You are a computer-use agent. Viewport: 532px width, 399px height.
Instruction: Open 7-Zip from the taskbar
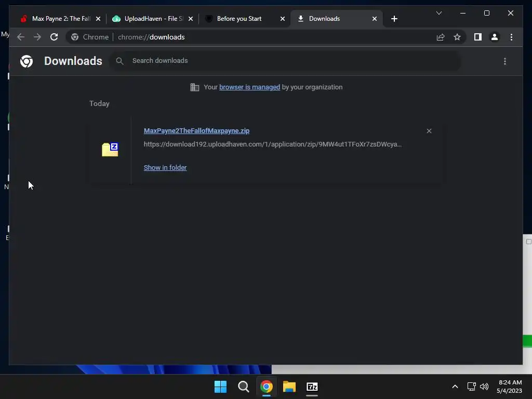pos(312,387)
